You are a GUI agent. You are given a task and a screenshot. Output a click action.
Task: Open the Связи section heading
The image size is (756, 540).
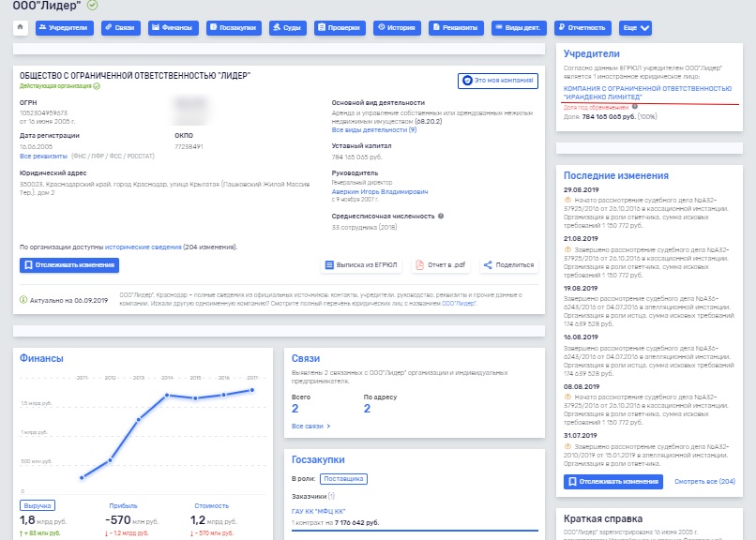[306, 358]
